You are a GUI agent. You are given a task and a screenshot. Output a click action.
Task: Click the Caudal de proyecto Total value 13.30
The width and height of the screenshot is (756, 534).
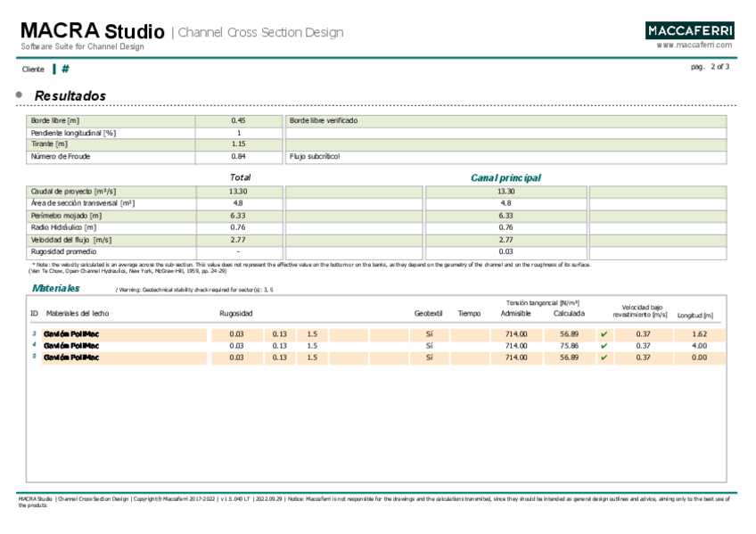click(x=238, y=192)
